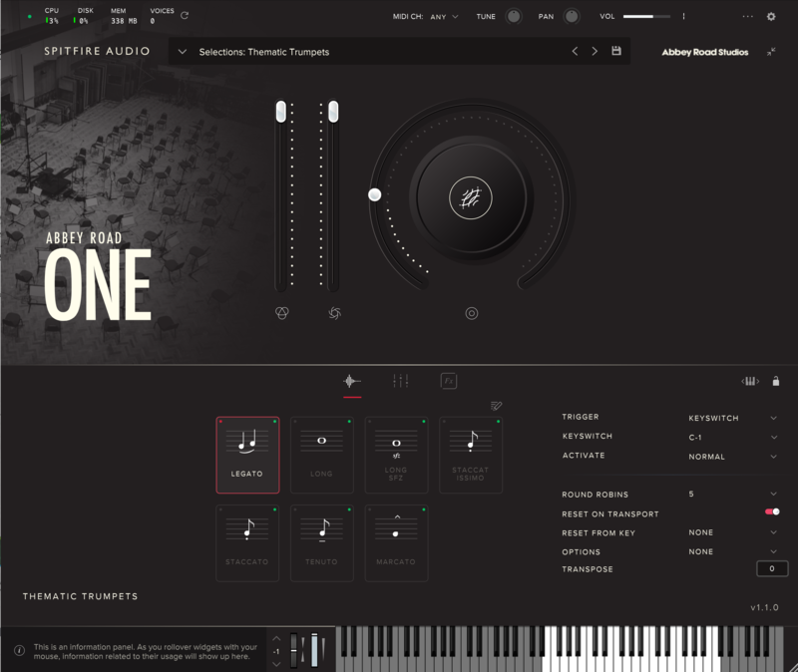Image resolution: width=798 pixels, height=672 pixels.
Task: Click the Spitfire Audio logo text
Action: coord(97,51)
